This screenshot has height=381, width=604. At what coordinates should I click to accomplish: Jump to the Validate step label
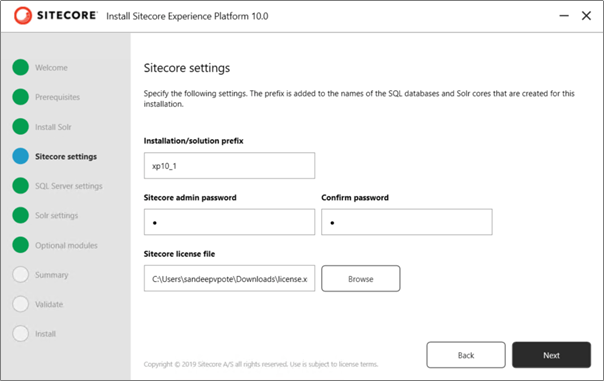(x=49, y=304)
